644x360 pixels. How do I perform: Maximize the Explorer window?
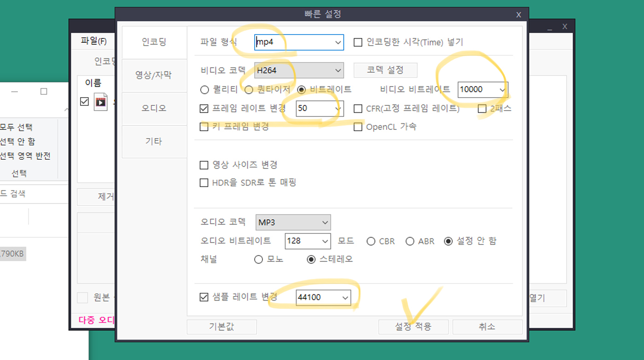click(44, 92)
